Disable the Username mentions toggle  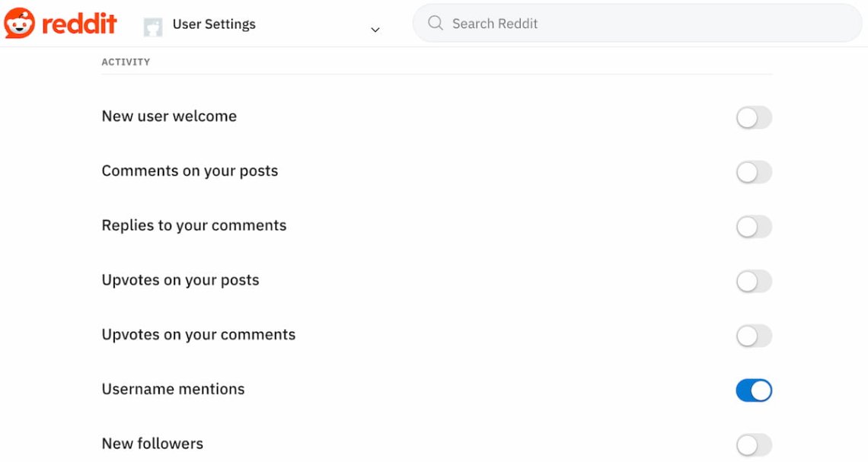754,390
